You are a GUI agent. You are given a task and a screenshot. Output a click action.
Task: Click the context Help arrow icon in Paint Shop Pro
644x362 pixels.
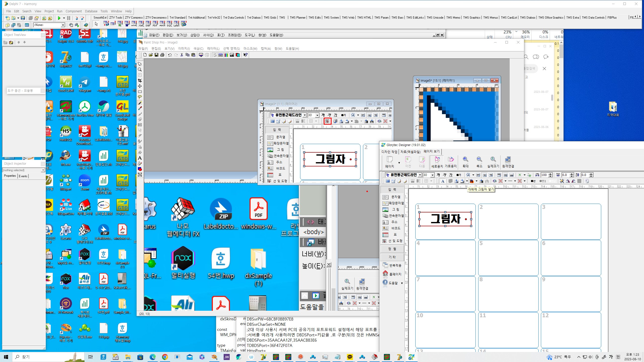(246, 55)
